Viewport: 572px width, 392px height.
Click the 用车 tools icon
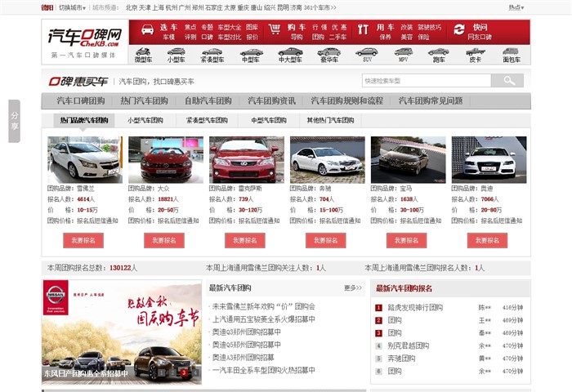363,29
